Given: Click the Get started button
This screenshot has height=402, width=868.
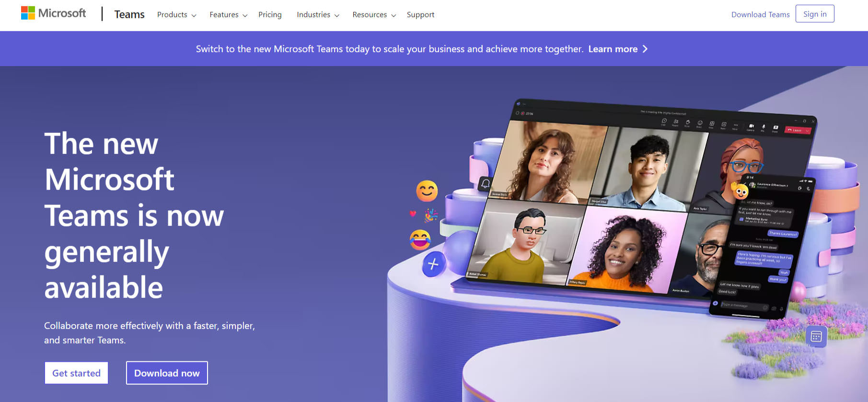Looking at the screenshot, I should (x=76, y=373).
